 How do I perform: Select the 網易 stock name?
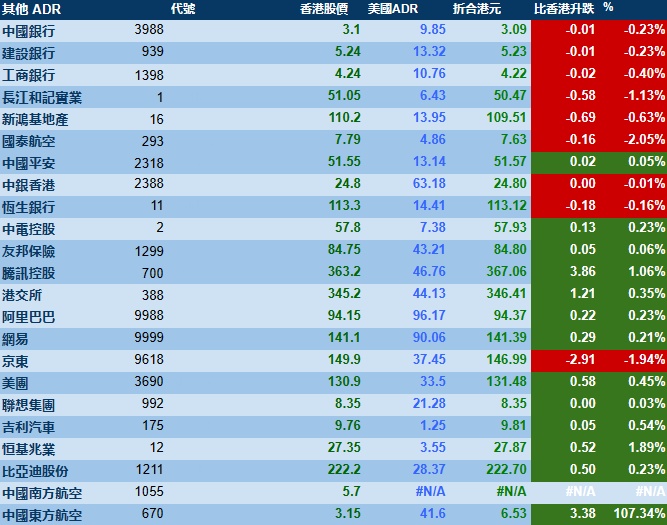(x=15, y=340)
